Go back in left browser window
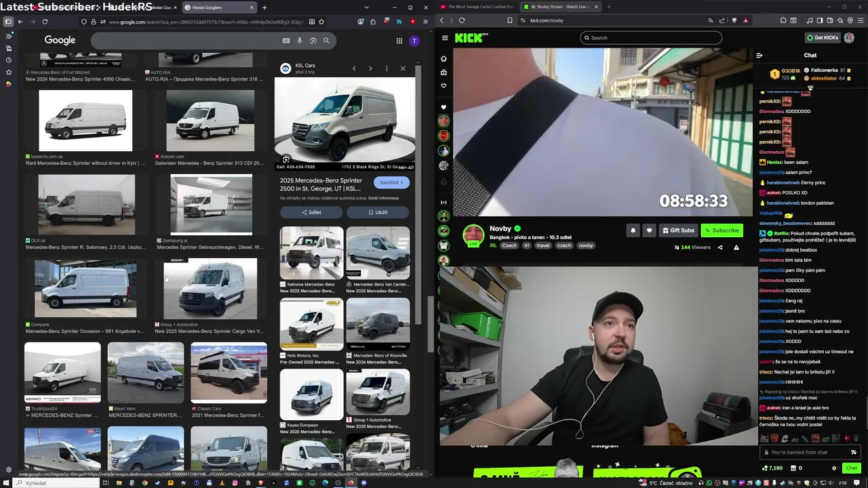Screen dimensions: 868x488 click(20, 22)
